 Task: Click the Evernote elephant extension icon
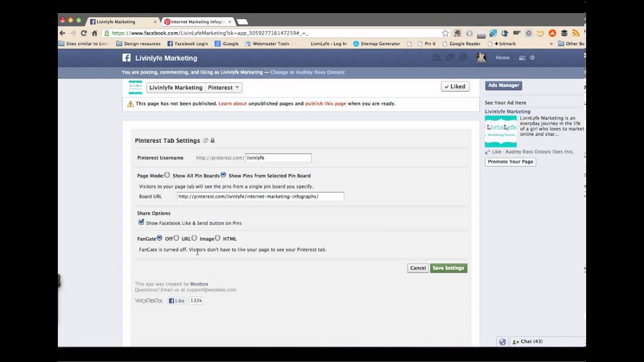(457, 33)
